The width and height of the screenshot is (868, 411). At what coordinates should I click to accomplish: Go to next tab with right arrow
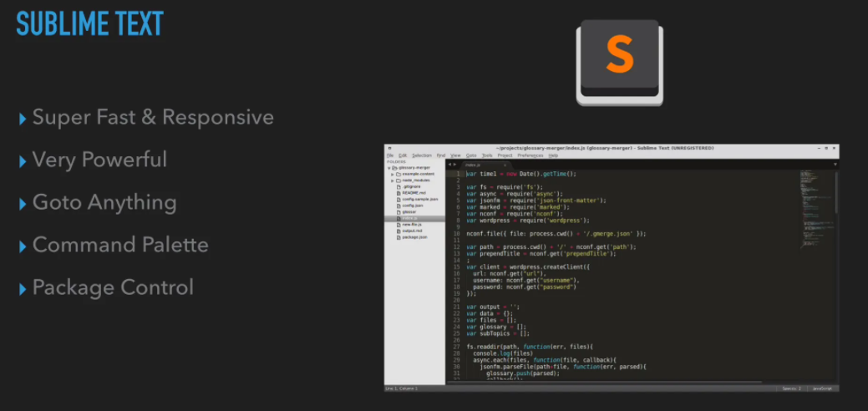point(455,165)
